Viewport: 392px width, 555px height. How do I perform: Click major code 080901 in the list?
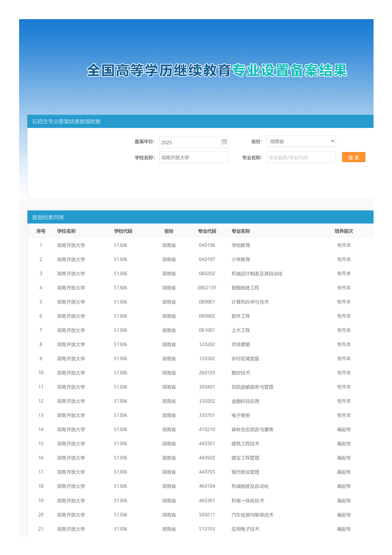207,302
